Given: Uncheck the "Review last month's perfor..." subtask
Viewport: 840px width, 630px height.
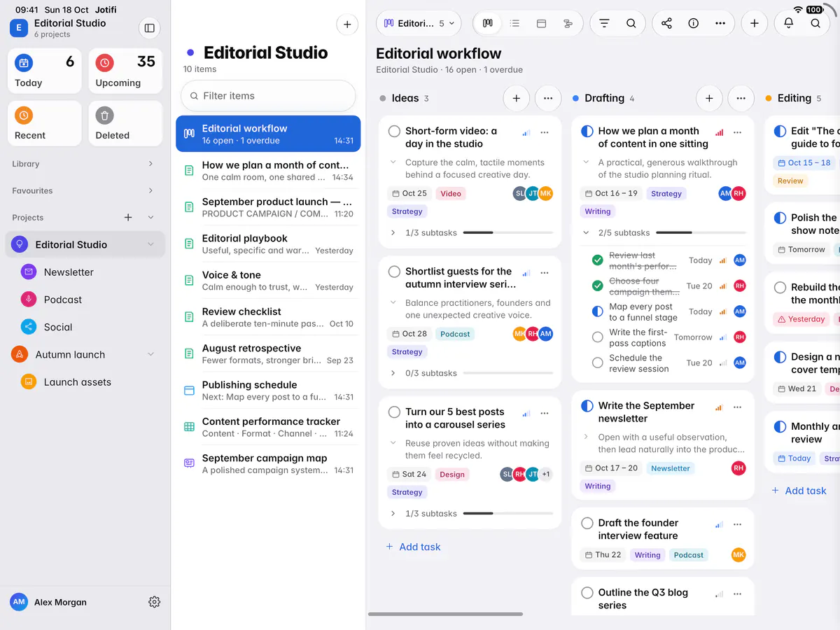Looking at the screenshot, I should 597,260.
